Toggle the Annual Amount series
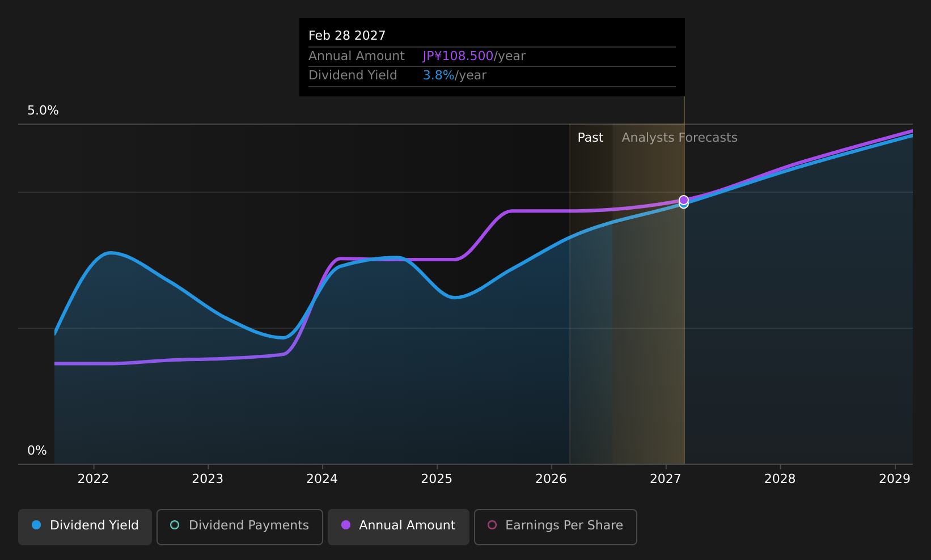 (399, 527)
